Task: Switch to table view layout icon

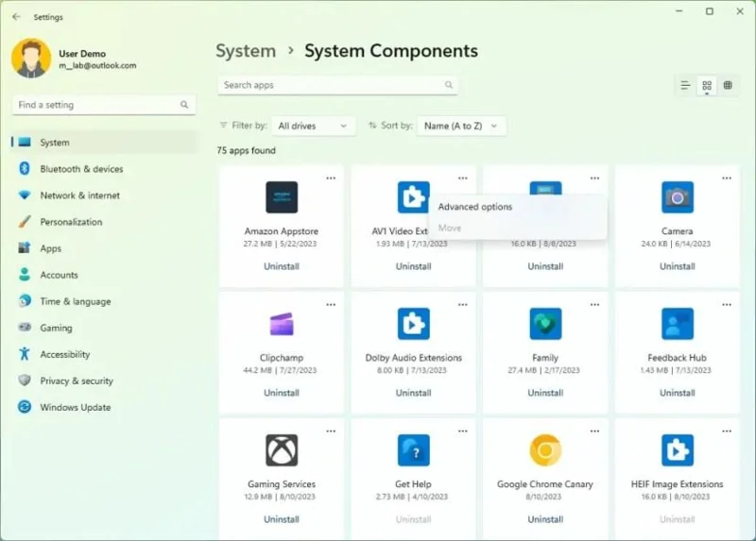Action: pyautogui.click(x=728, y=86)
